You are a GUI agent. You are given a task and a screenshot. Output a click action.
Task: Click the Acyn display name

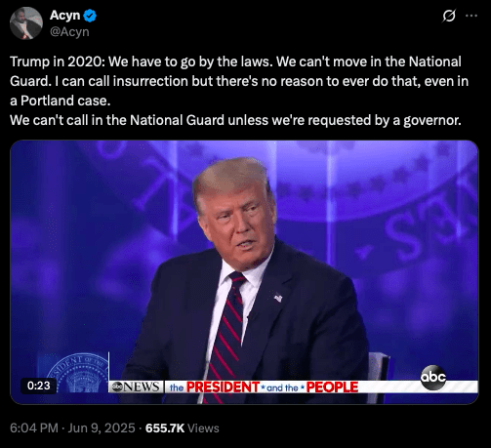click(x=65, y=16)
